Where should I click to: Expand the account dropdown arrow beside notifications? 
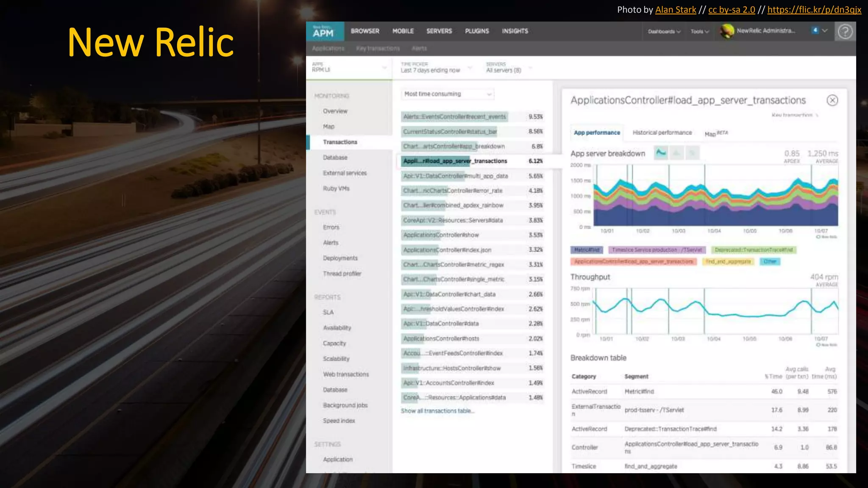[825, 30]
